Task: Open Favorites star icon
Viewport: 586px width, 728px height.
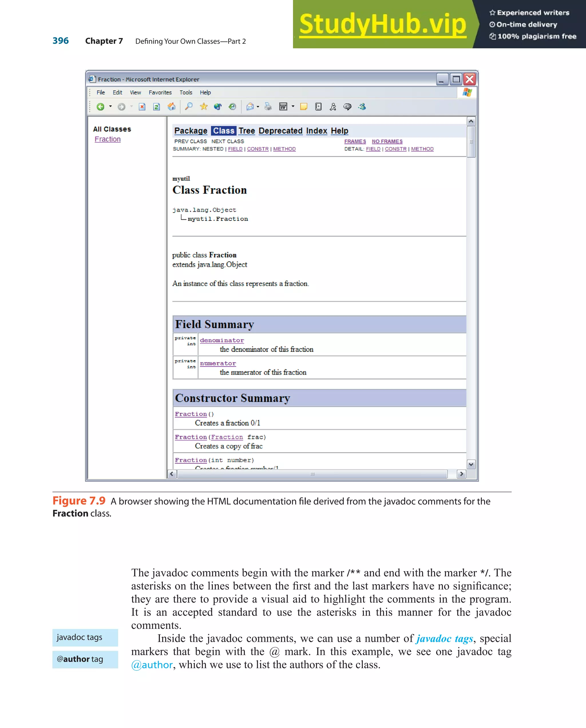Action: [x=204, y=107]
